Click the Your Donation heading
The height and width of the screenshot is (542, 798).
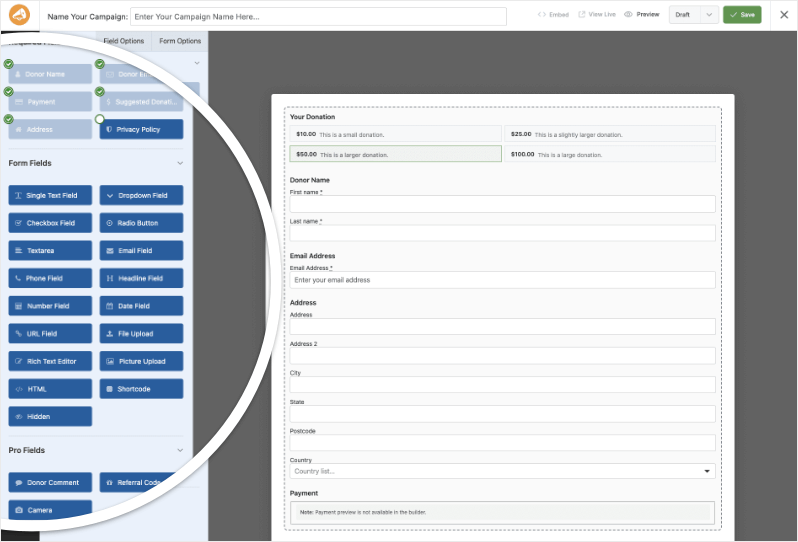tap(312, 117)
